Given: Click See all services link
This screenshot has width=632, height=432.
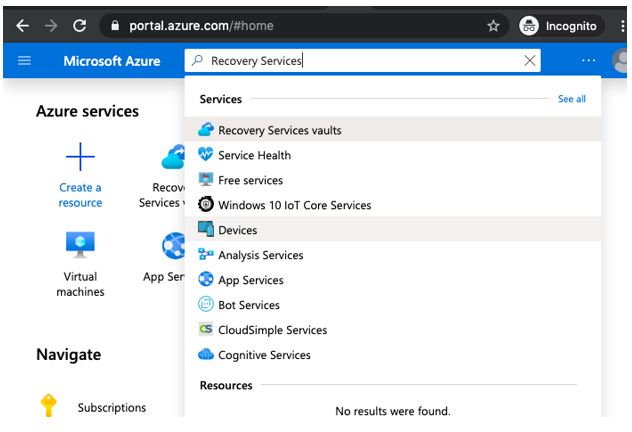Looking at the screenshot, I should pyautogui.click(x=572, y=99).
